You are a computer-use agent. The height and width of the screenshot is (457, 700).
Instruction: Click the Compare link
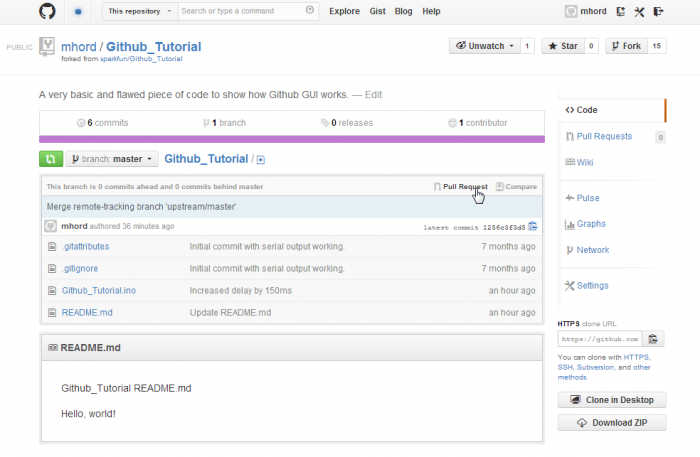tap(517, 187)
